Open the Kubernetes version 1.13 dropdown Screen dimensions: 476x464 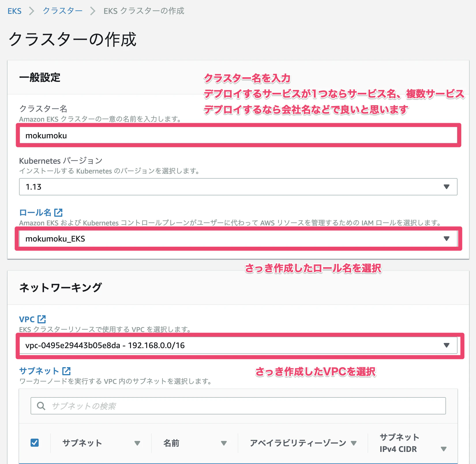pyautogui.click(x=238, y=187)
